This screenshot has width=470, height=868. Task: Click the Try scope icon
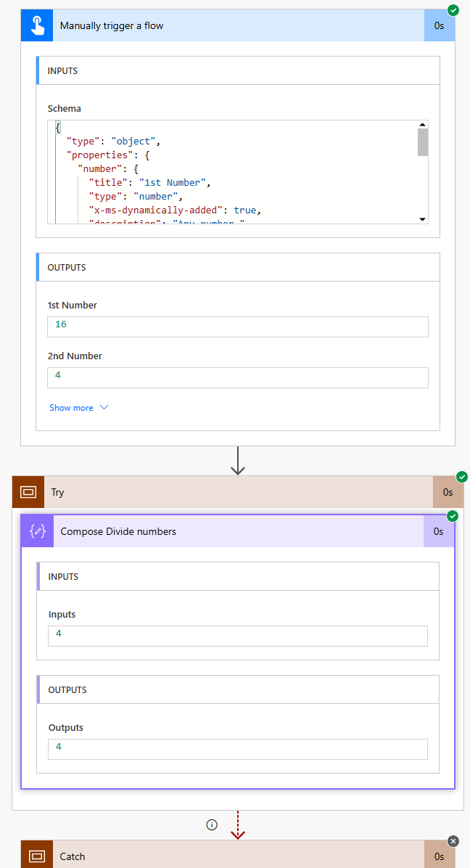[28, 492]
